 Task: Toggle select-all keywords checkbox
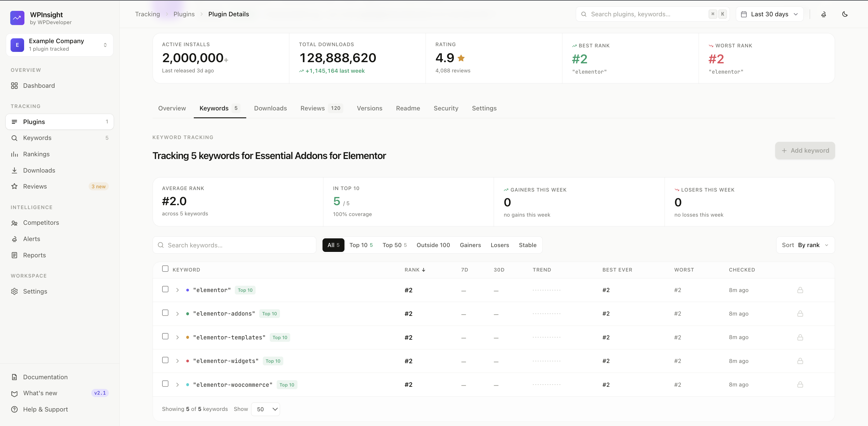[x=165, y=269]
